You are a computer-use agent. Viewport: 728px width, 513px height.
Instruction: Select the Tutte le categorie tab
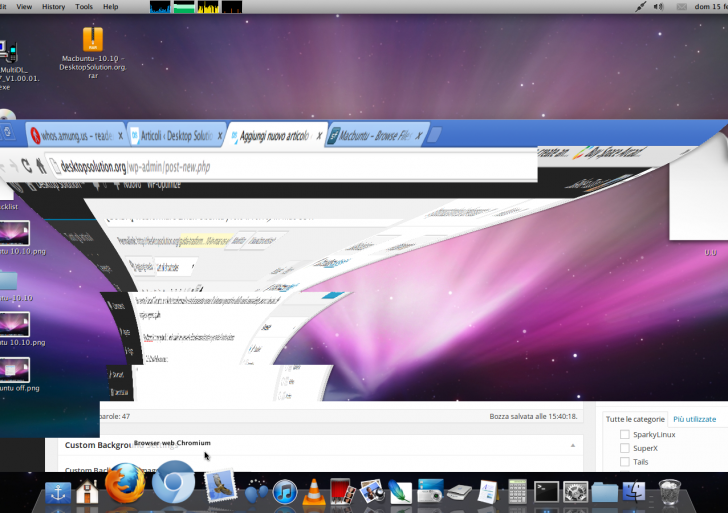point(635,419)
